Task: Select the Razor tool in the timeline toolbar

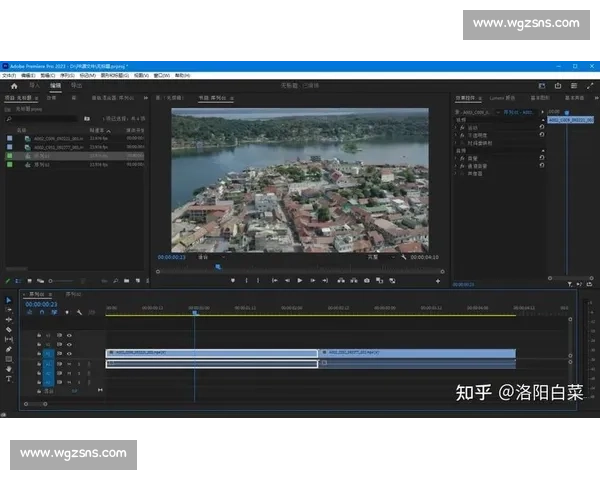Action: point(9,329)
